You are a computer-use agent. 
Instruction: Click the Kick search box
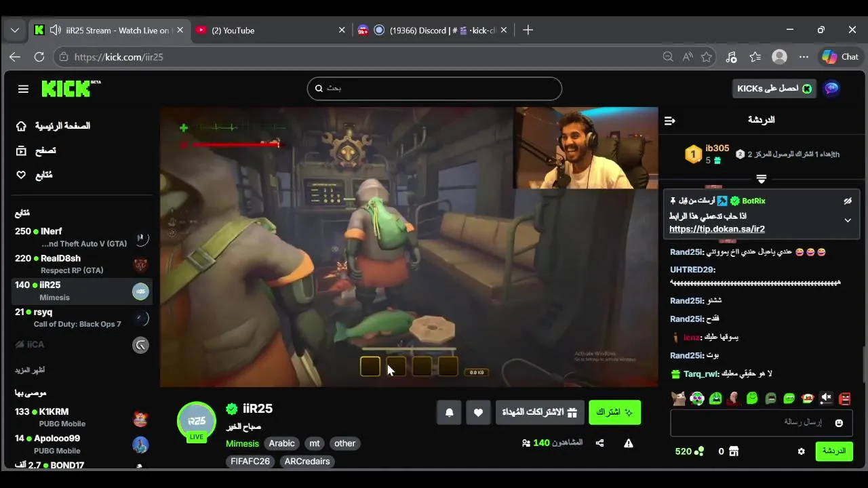click(435, 88)
